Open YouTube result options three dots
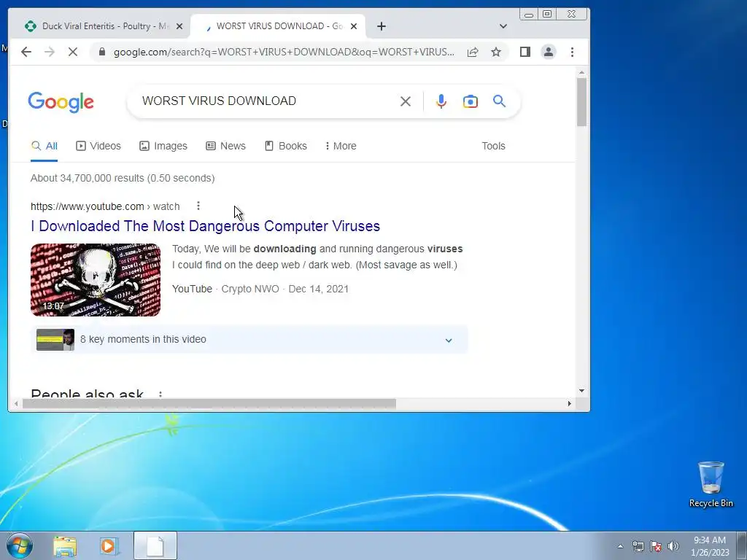This screenshot has height=560, width=747. [198, 206]
